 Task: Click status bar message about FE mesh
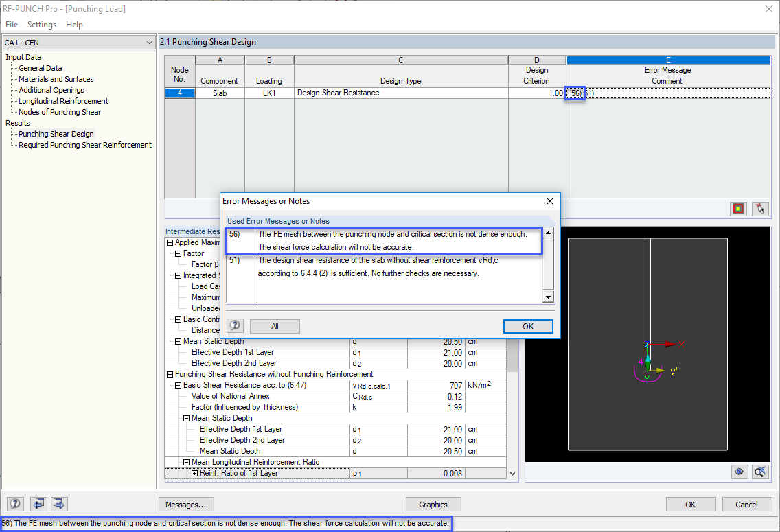225,523
